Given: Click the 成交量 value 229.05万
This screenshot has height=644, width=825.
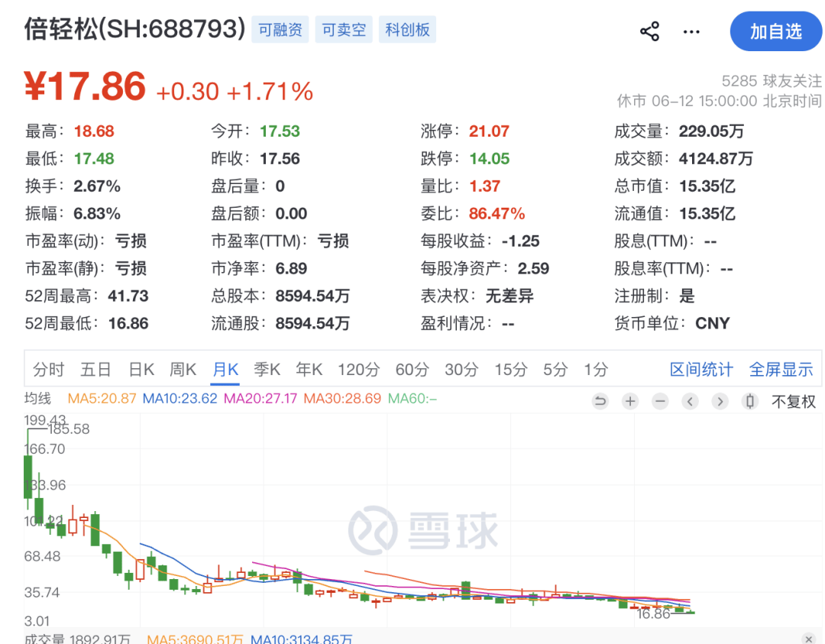Looking at the screenshot, I should pyautogui.click(x=711, y=131).
